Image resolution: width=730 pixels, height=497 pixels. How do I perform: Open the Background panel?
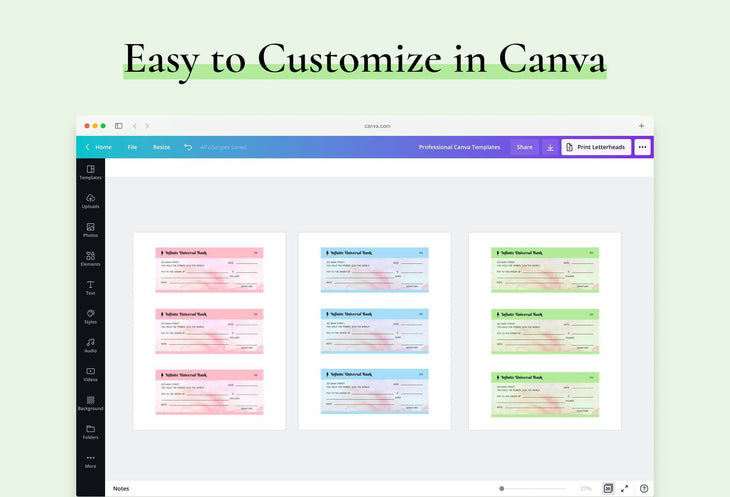click(x=90, y=403)
